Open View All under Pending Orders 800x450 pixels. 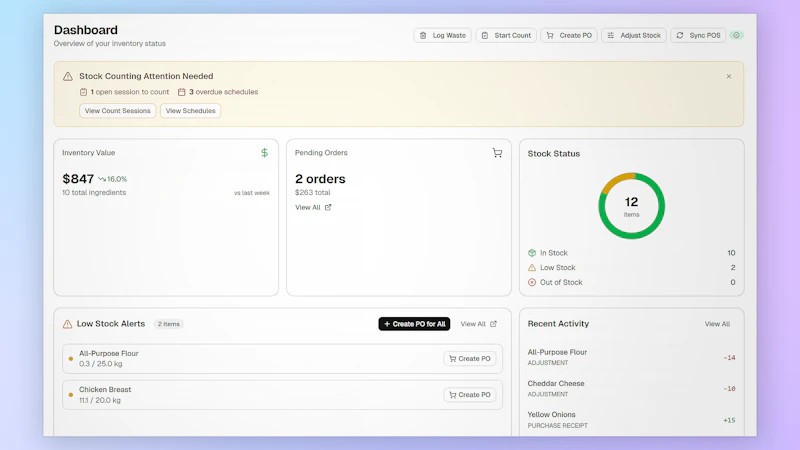[x=313, y=207]
